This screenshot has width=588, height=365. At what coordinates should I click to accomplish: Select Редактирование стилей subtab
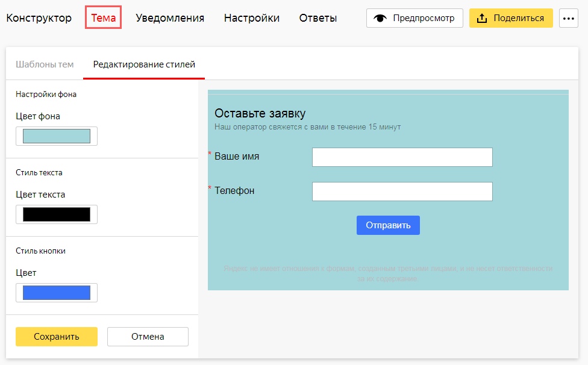click(144, 64)
